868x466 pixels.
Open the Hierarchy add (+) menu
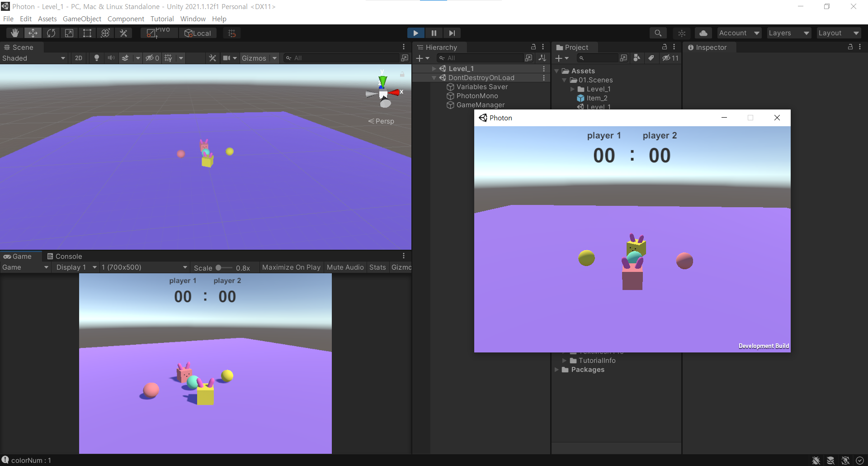[423, 58]
